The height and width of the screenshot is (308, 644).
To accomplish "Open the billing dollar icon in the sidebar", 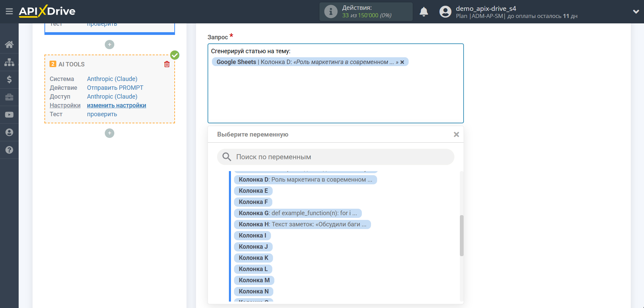I will pyautogui.click(x=9, y=80).
